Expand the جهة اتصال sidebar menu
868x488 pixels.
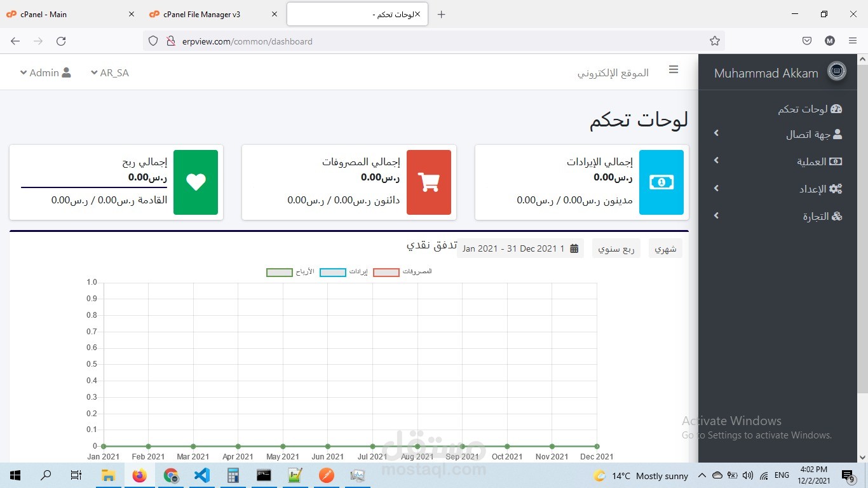click(778, 134)
